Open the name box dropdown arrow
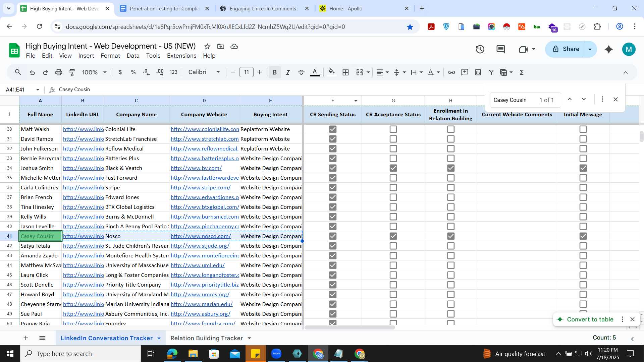Image resolution: width=644 pixels, height=362 pixels. click(x=38, y=89)
